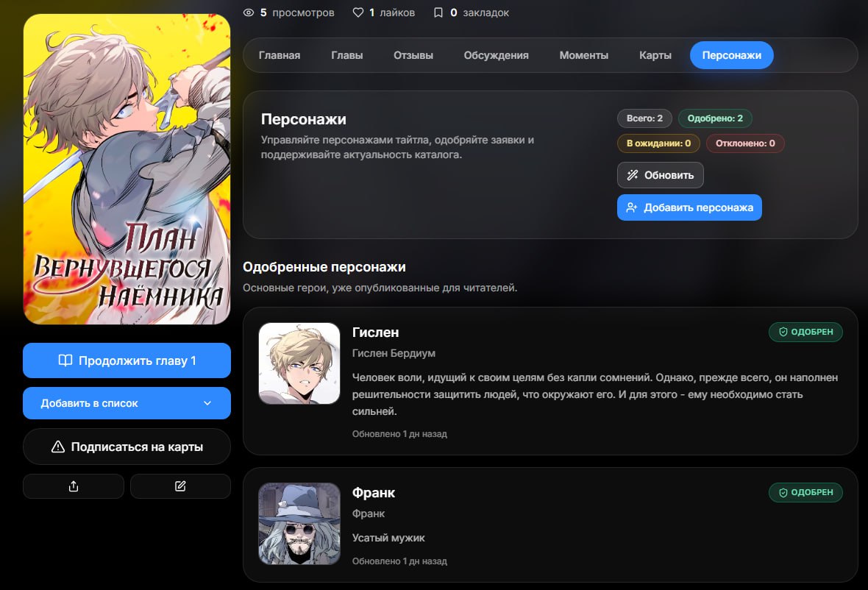Viewport: 868px width, 590px height.
Task: Click the Усатый мужик description
Action: pos(388,538)
